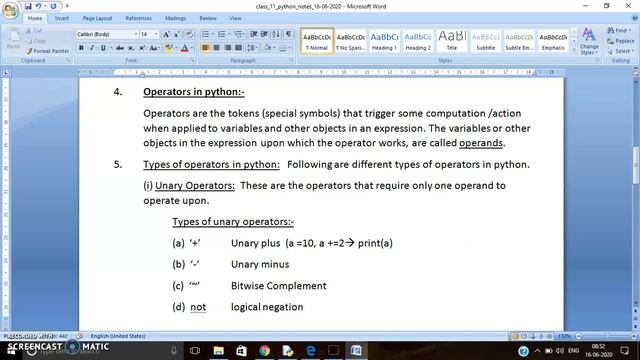Open Change Case dropdown
640x360 pixels.
click(x=154, y=48)
